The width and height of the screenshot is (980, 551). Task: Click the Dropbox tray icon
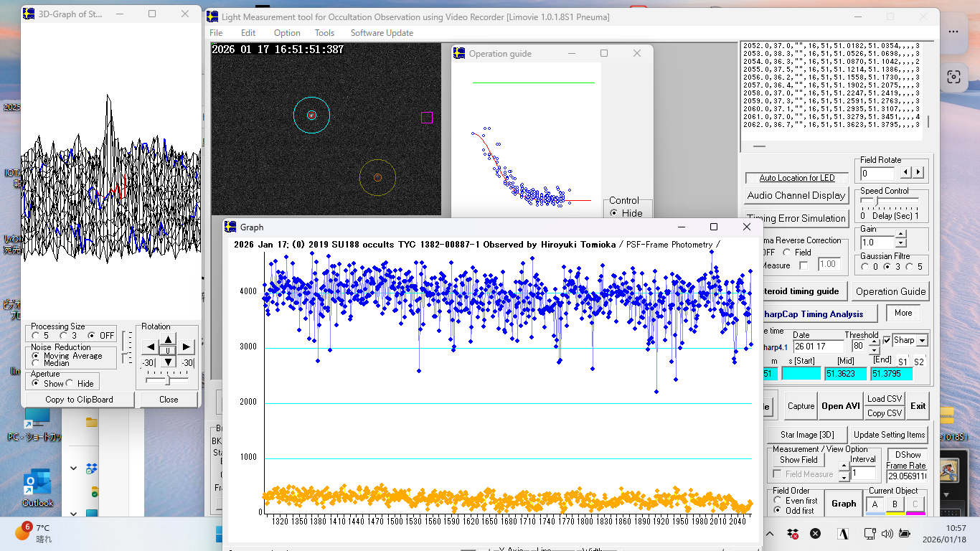(x=793, y=534)
